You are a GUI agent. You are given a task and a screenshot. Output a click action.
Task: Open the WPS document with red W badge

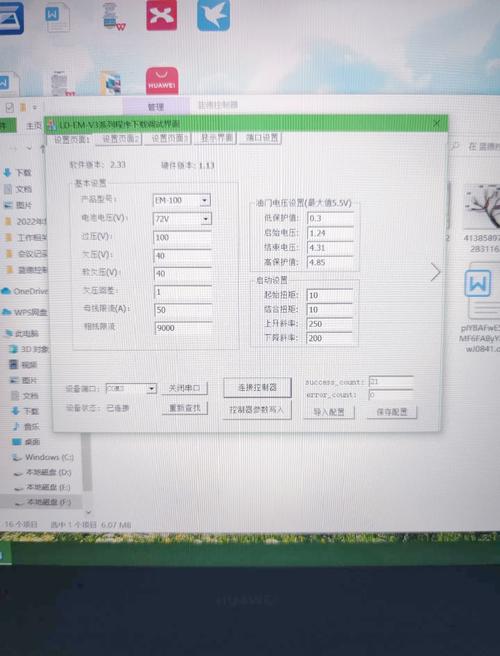[x=113, y=16]
